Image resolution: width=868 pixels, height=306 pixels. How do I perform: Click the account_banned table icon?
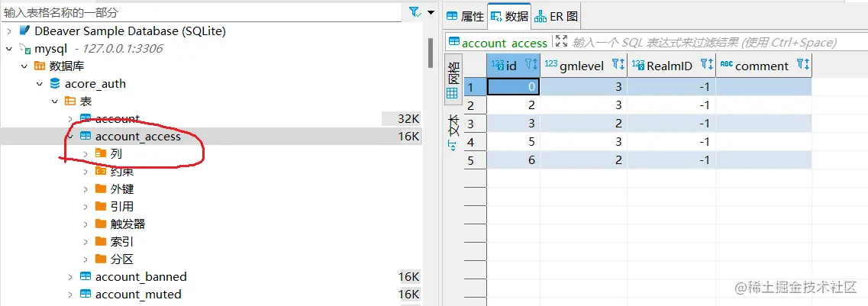click(x=86, y=277)
